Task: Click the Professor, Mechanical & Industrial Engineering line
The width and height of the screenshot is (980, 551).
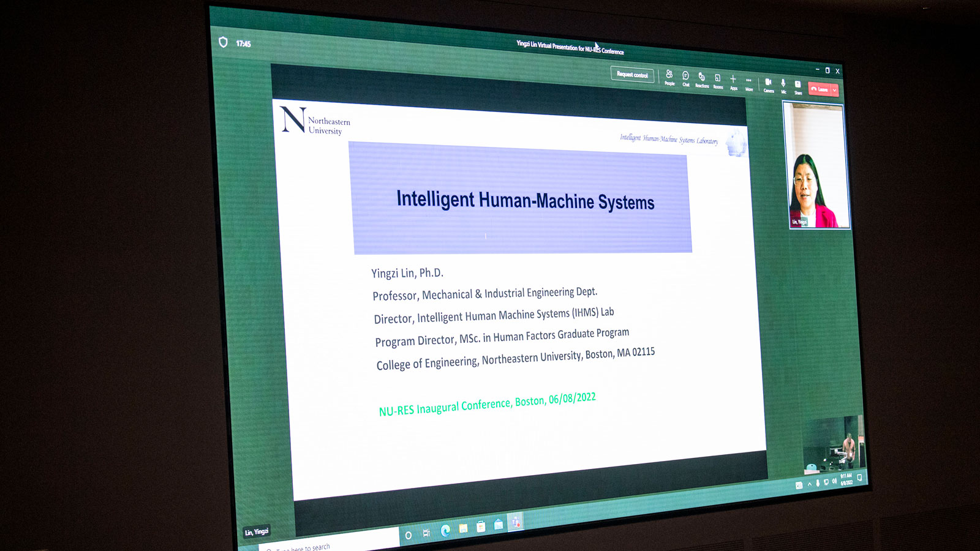Action: (484, 294)
